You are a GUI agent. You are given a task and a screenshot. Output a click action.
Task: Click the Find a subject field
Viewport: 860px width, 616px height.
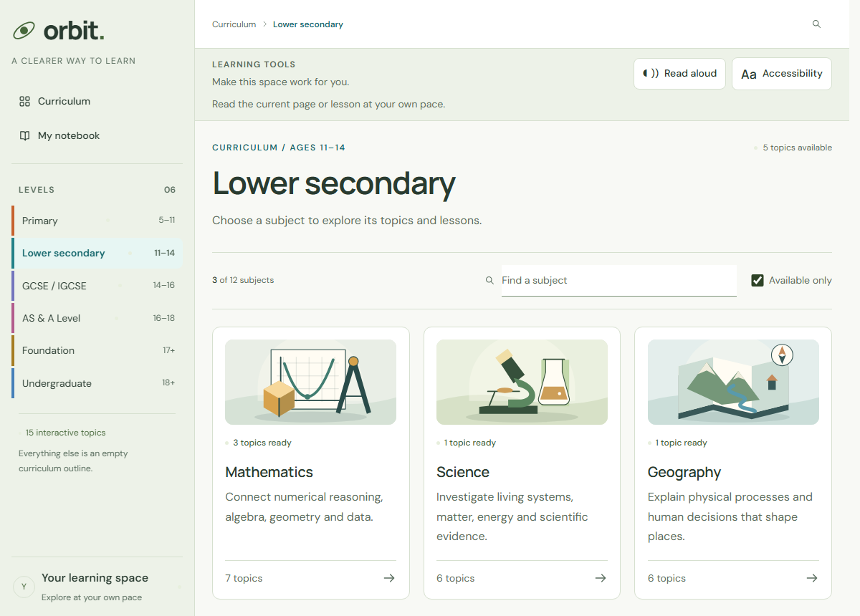tap(619, 281)
